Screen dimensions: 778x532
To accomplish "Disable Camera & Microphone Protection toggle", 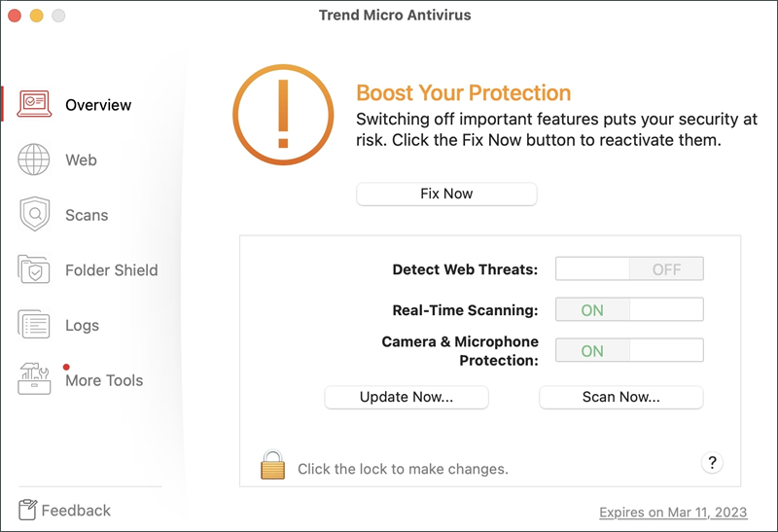I will tap(629, 350).
